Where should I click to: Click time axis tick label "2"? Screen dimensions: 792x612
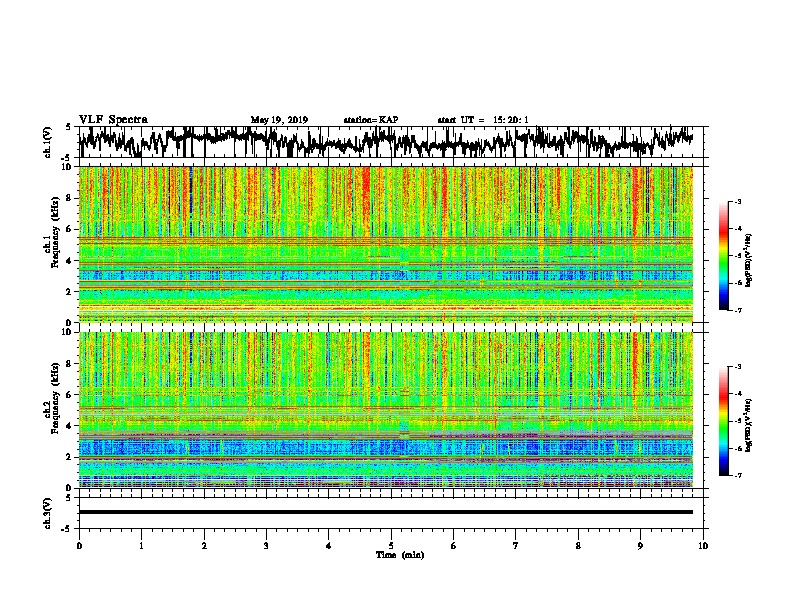(204, 545)
